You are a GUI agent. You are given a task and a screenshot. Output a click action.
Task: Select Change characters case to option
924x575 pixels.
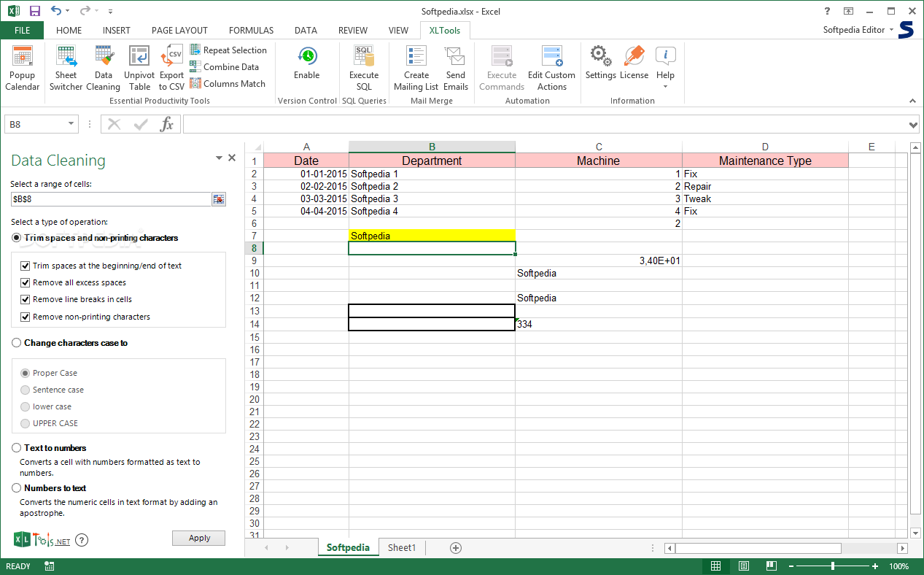coord(16,343)
